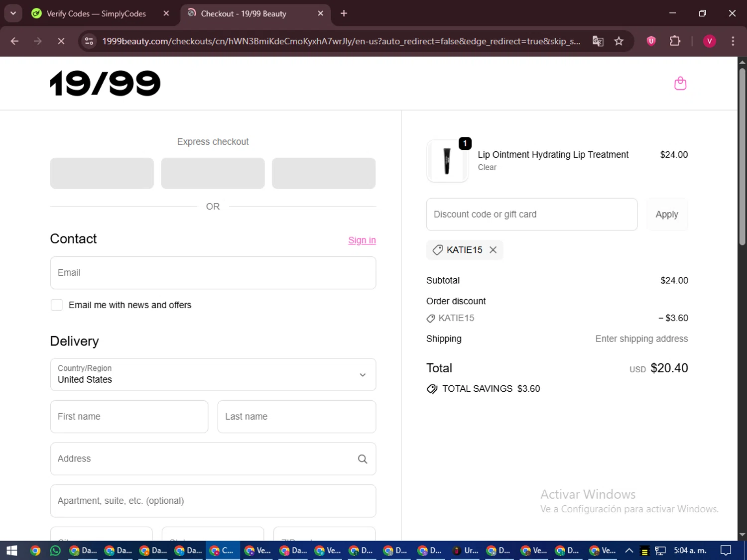Switch to the Verify Codes — SimplyCodes tab
Image resolution: width=747 pixels, height=560 pixels.
pos(96,13)
